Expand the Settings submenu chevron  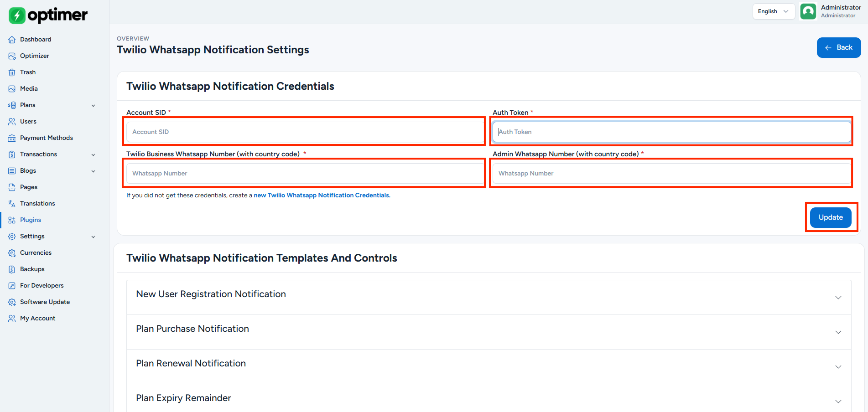click(x=94, y=237)
